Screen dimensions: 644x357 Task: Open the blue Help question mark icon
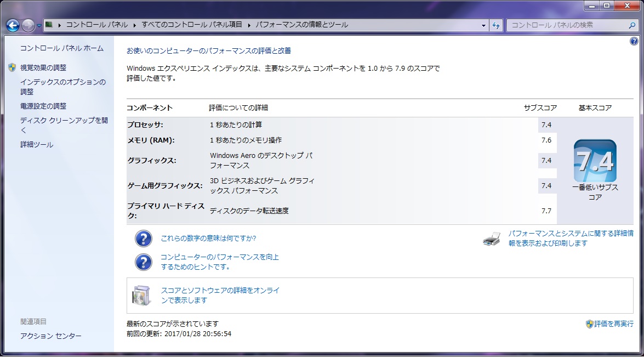pos(634,41)
